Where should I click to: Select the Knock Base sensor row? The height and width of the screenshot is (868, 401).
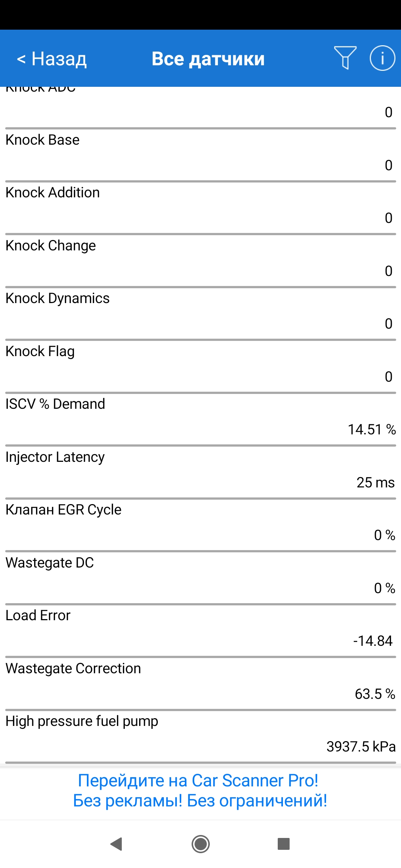tap(200, 155)
